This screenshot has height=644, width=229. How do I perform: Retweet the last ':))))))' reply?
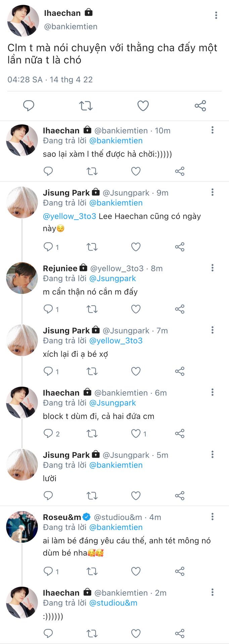[x=92, y=633]
